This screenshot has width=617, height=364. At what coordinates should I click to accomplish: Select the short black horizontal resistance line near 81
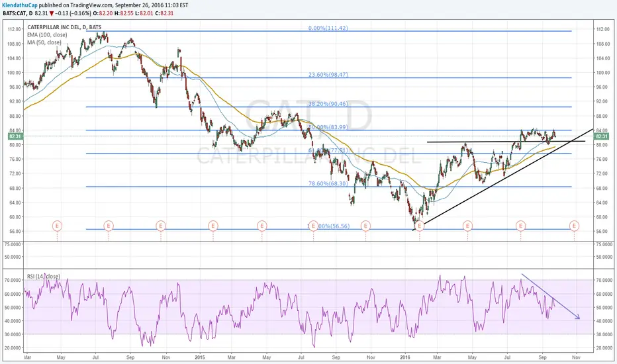(x=506, y=141)
